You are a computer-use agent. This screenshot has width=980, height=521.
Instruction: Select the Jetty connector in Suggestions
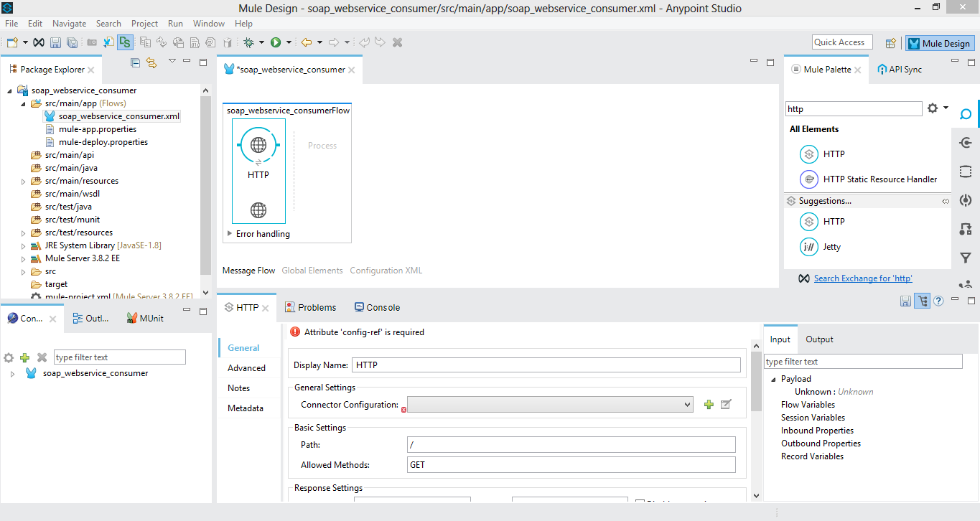click(831, 247)
